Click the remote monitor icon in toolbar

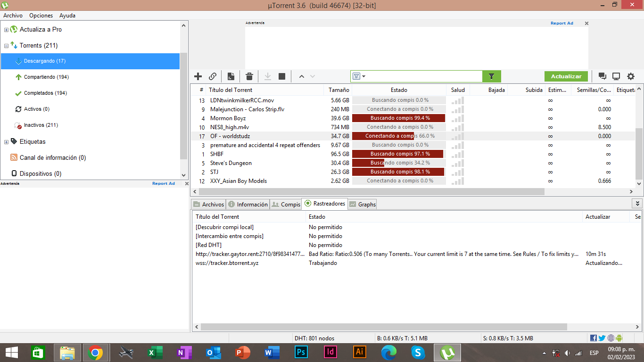616,76
